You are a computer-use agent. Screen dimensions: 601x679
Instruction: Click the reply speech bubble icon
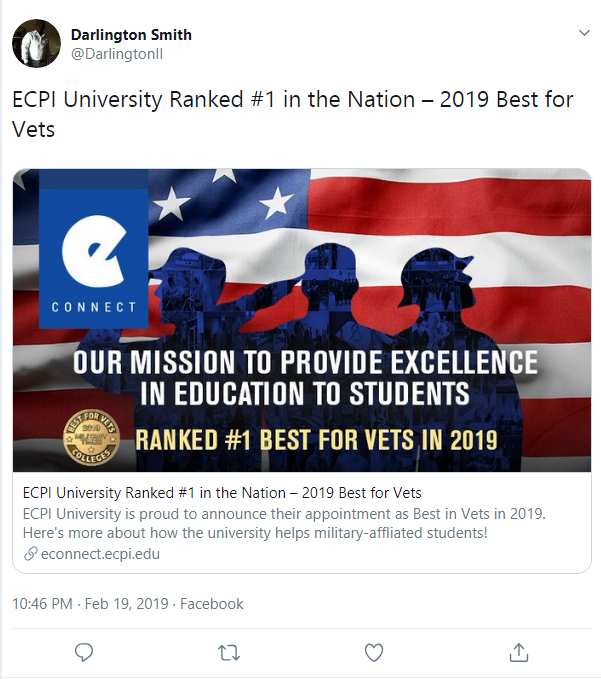tap(84, 653)
